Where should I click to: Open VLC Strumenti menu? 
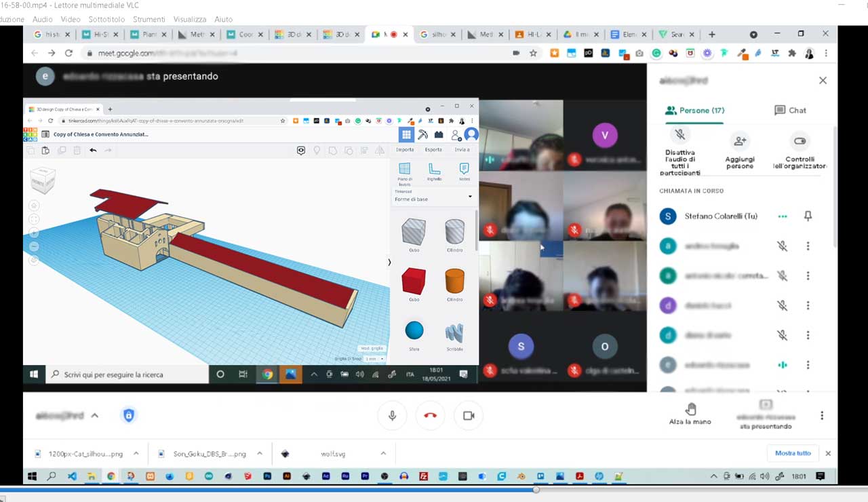(x=149, y=19)
